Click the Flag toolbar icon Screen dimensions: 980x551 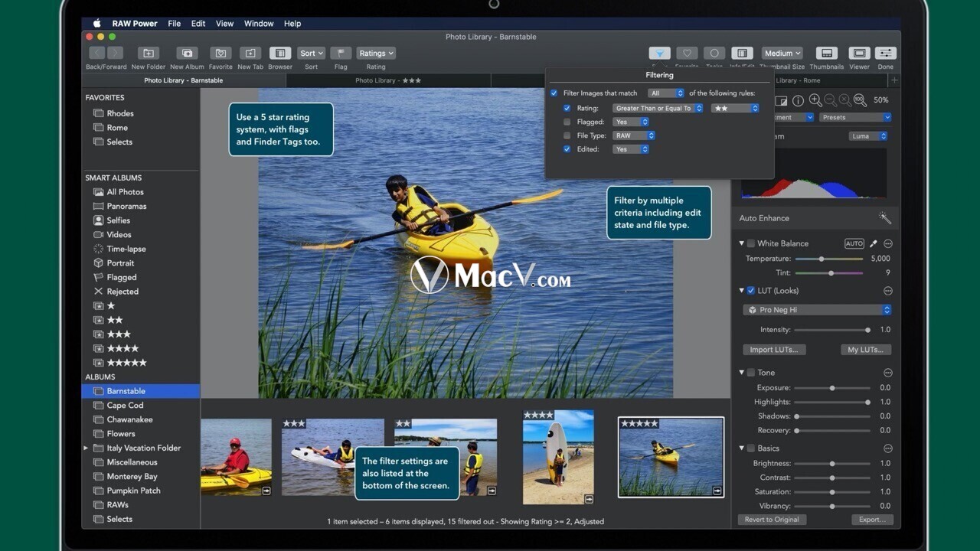coord(341,53)
